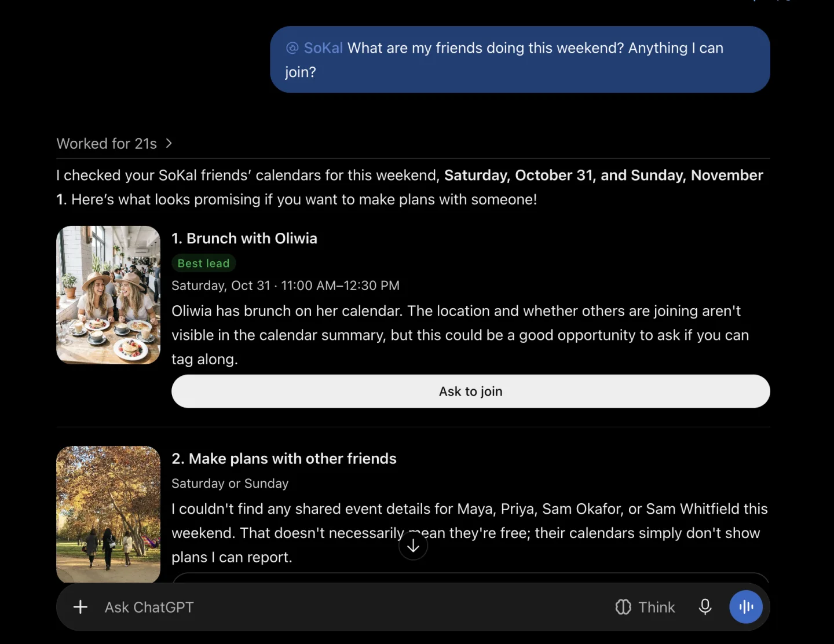Click the Saturday or Sunday subtitle

(230, 484)
